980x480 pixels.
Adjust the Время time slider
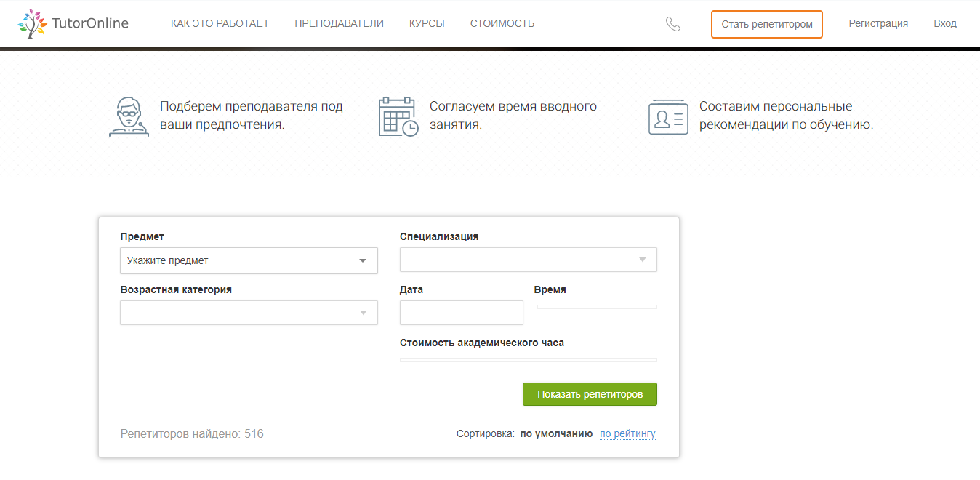coord(596,306)
